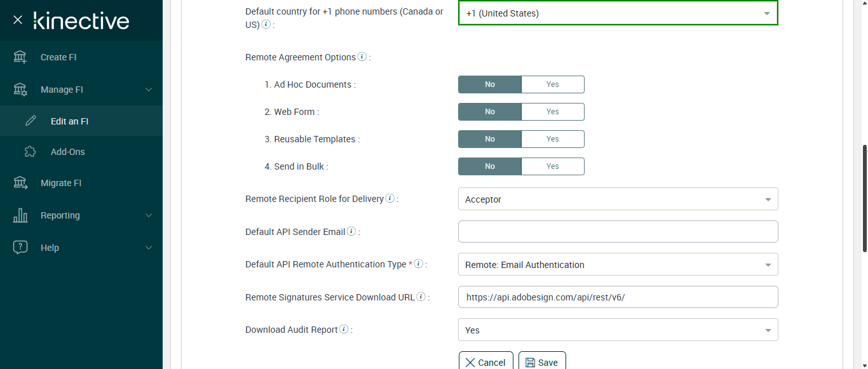Click info icon beside Remote Agreement Options

point(362,57)
